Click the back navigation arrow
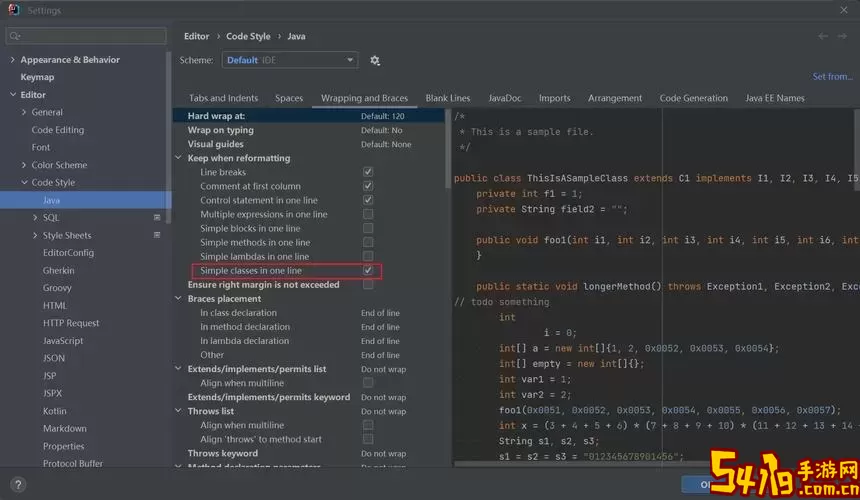860x500 pixels. click(823, 36)
